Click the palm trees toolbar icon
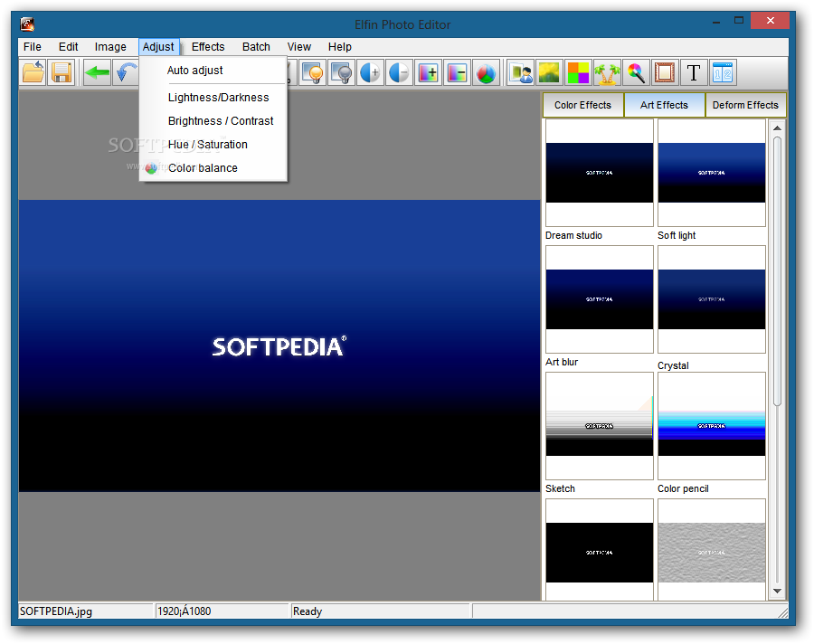814x644 pixels. [607, 72]
